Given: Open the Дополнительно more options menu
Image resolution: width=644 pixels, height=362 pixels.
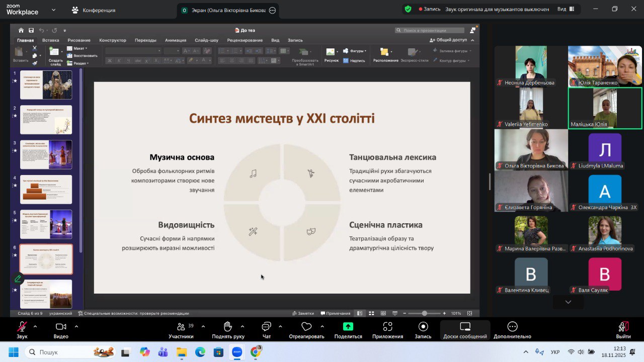Looking at the screenshot, I should tap(512, 327).
